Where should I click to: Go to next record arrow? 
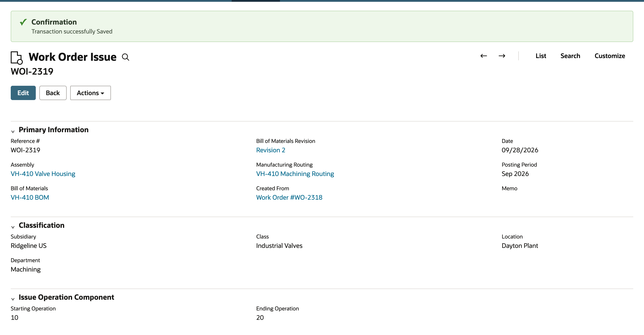point(502,56)
